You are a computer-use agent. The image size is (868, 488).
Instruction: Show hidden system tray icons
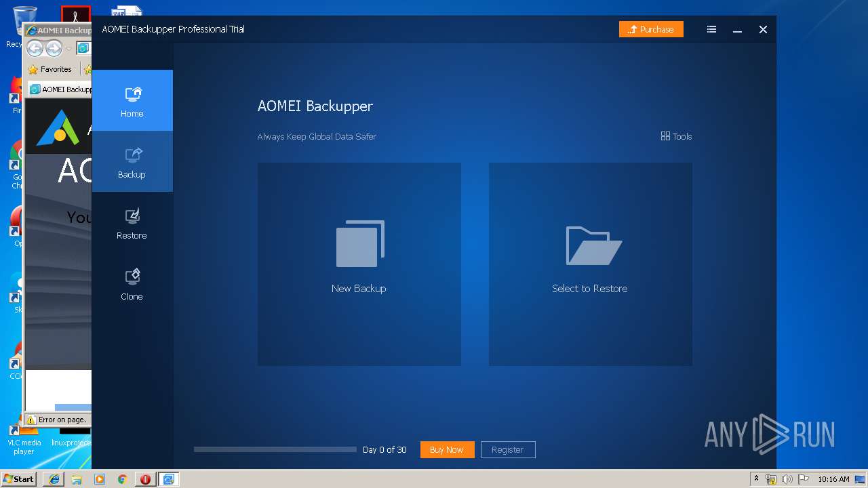[756, 479]
